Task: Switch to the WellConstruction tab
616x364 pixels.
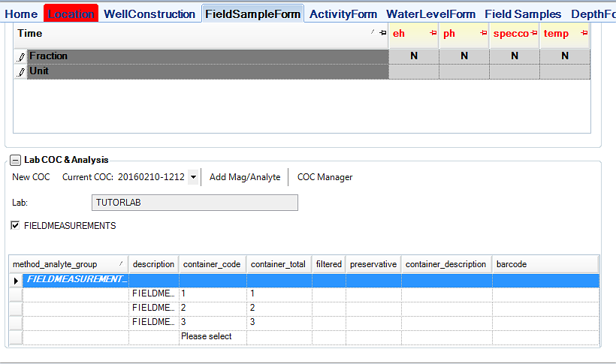Action: click(x=149, y=14)
